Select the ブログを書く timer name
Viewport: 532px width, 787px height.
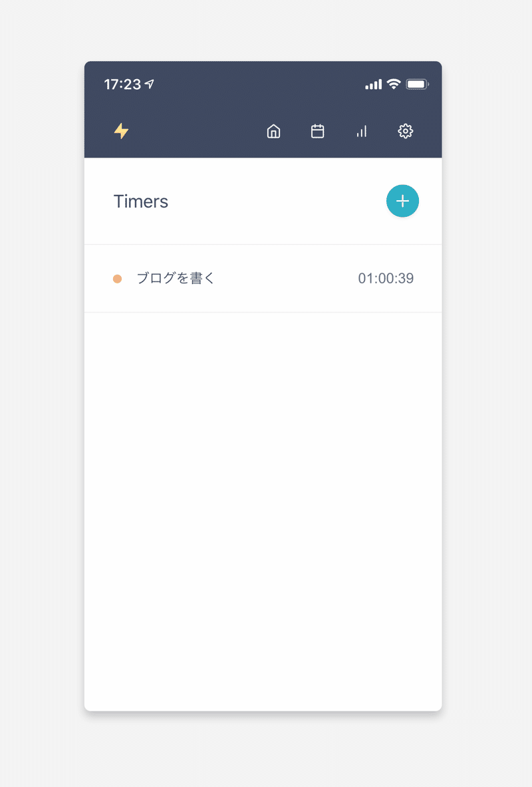click(175, 278)
